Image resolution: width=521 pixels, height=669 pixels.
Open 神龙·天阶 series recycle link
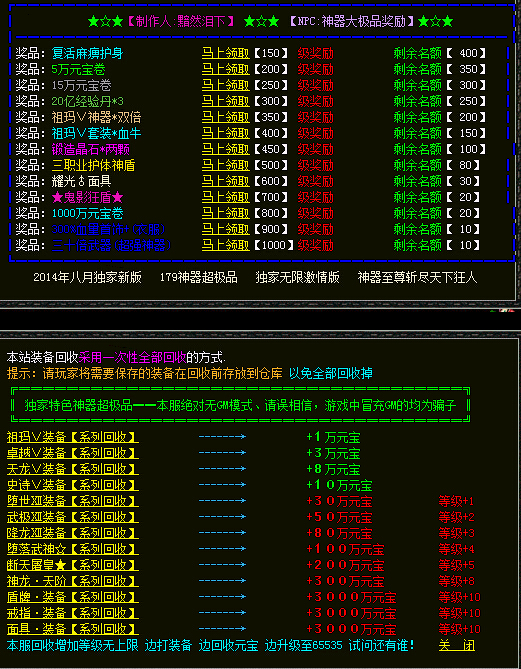point(73,581)
